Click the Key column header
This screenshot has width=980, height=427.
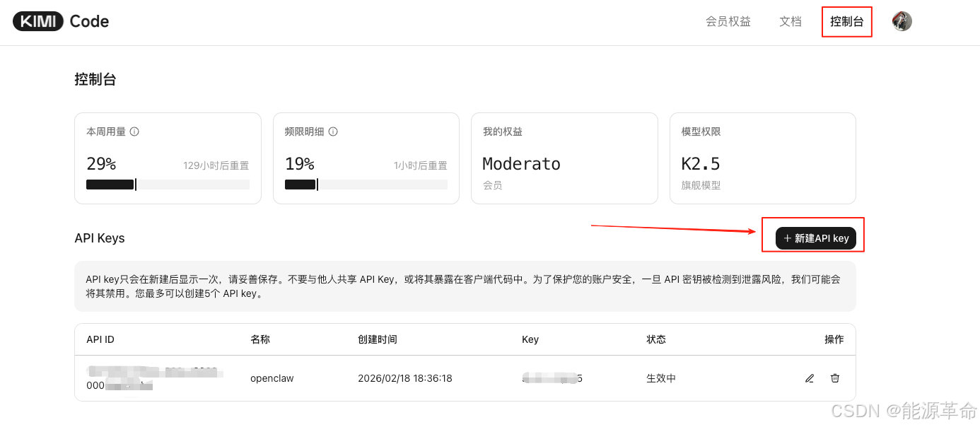point(530,339)
